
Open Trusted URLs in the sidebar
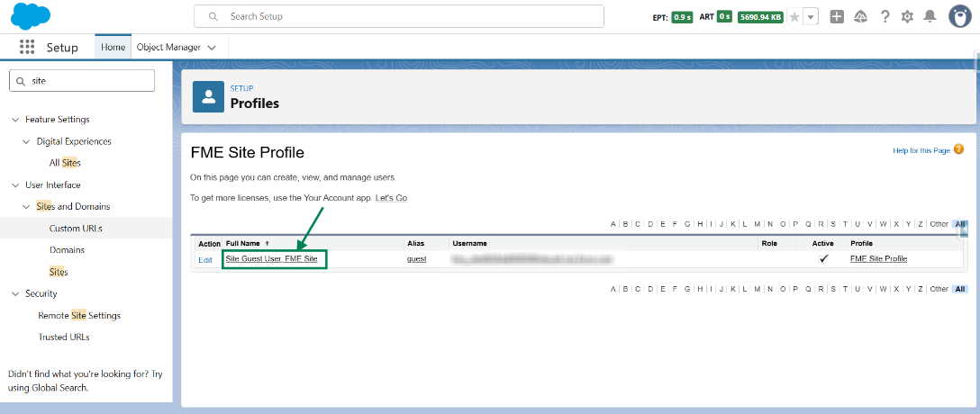click(x=64, y=337)
